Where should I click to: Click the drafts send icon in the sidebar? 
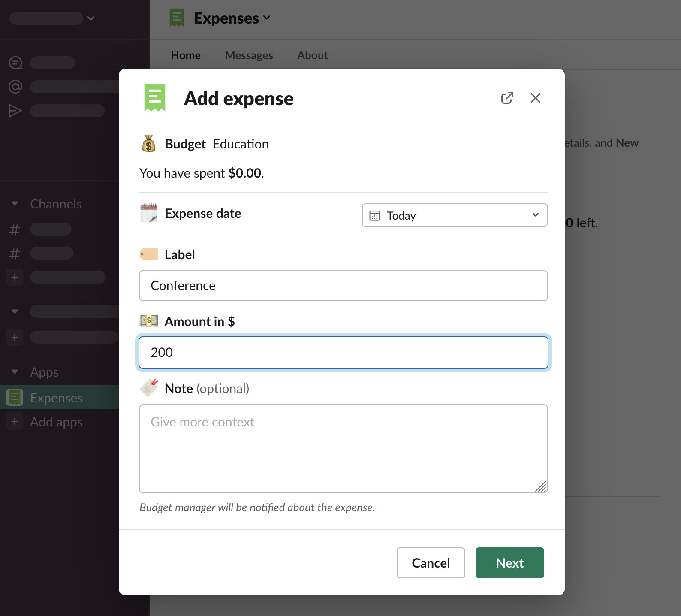15,111
